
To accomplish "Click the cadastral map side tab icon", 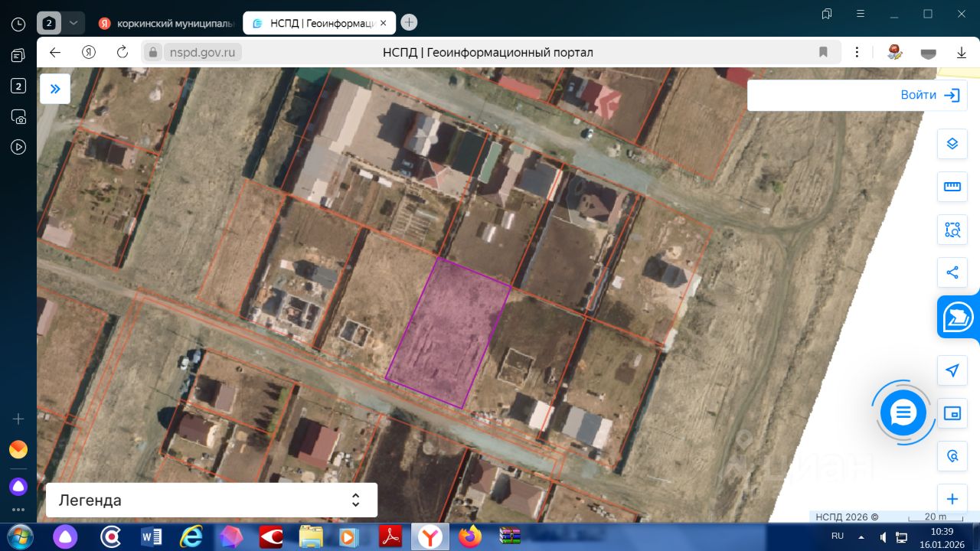I will 959,316.
